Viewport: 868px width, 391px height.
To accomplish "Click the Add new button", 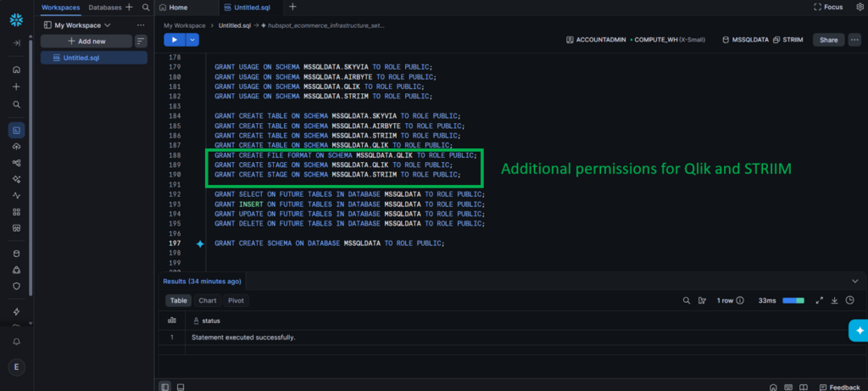I will pyautogui.click(x=86, y=41).
